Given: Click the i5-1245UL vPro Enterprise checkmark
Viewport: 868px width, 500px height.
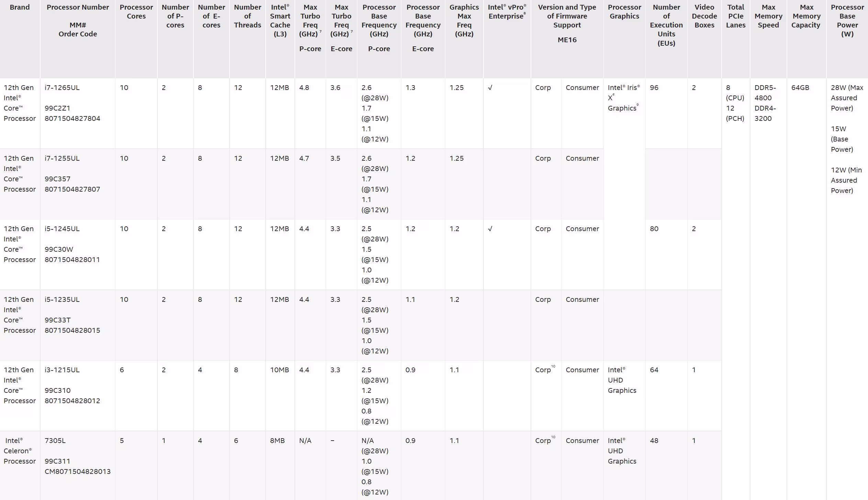Looking at the screenshot, I should click(490, 229).
